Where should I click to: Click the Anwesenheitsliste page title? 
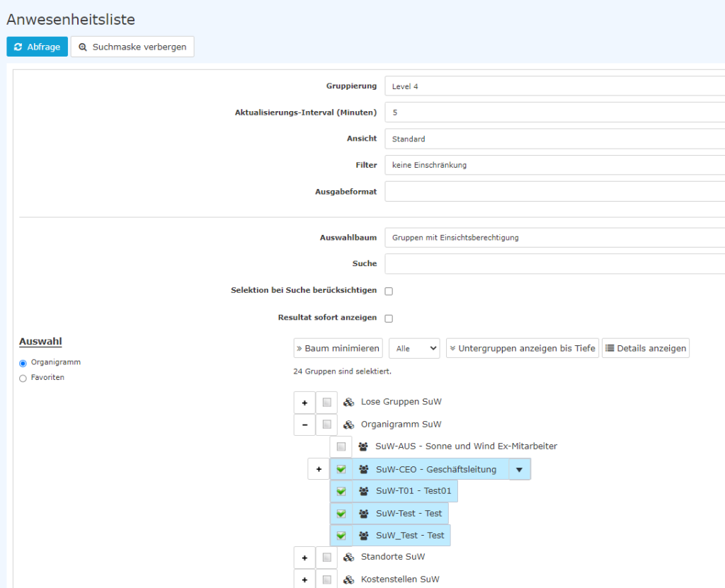click(x=71, y=19)
